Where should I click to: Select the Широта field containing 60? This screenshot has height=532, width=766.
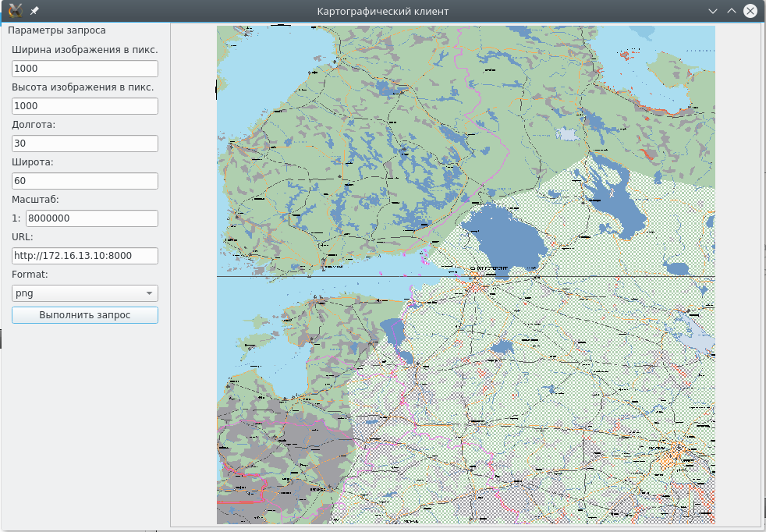[x=85, y=181]
